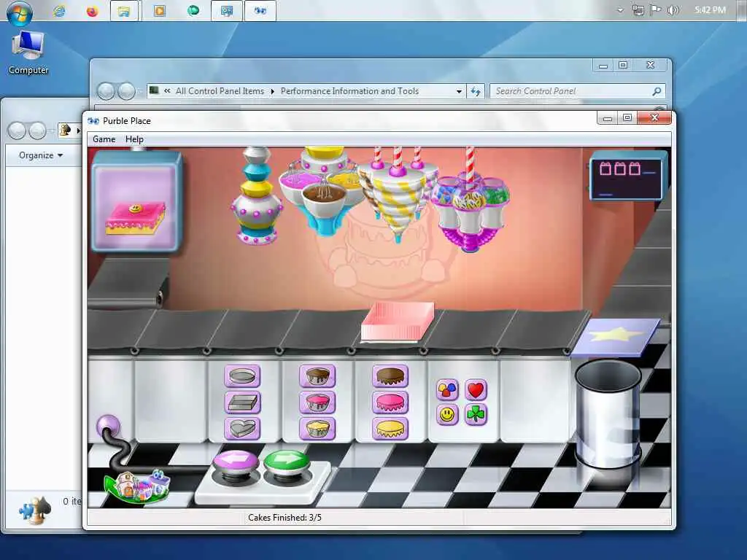Focus the Search Control Panel field
The image size is (747, 560).
tap(578, 91)
